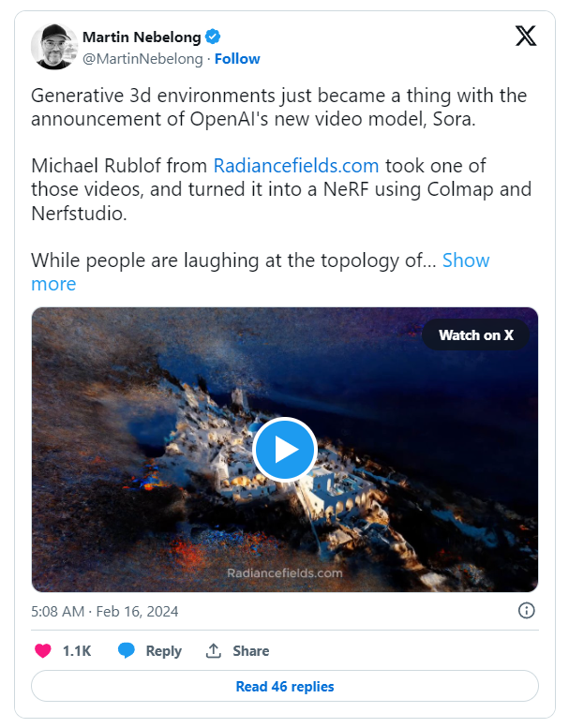Image resolution: width=569 pixels, height=728 pixels.
Task: Click the heart like icon
Action: (43, 650)
